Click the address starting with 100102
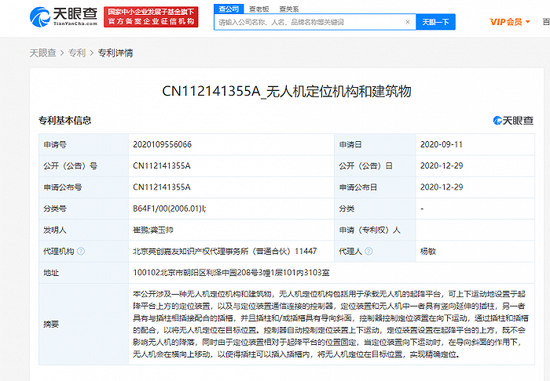This screenshot has height=381, width=550. pyautogui.click(x=231, y=273)
